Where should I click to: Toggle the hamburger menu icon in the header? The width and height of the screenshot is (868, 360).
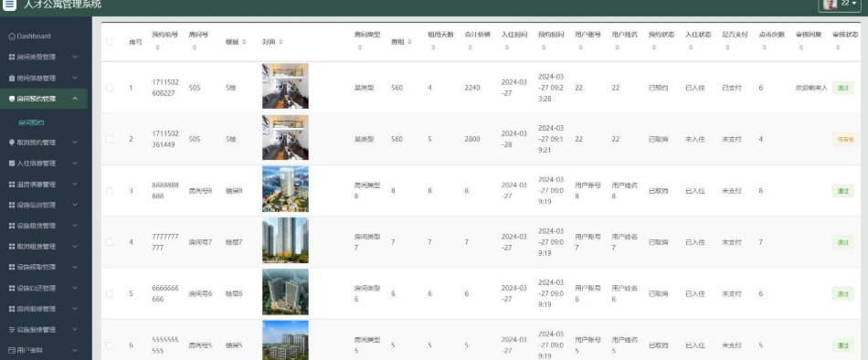pos(9,4)
